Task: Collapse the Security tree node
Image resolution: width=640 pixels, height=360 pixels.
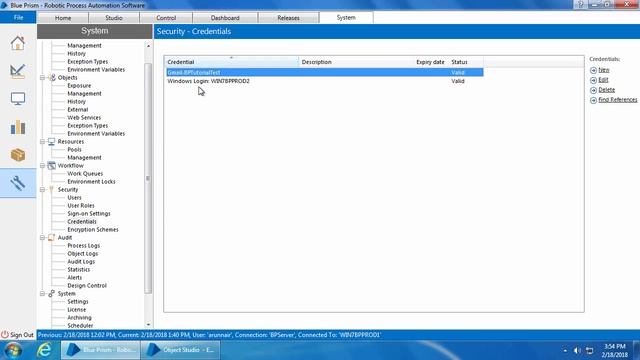Action: (x=42, y=189)
